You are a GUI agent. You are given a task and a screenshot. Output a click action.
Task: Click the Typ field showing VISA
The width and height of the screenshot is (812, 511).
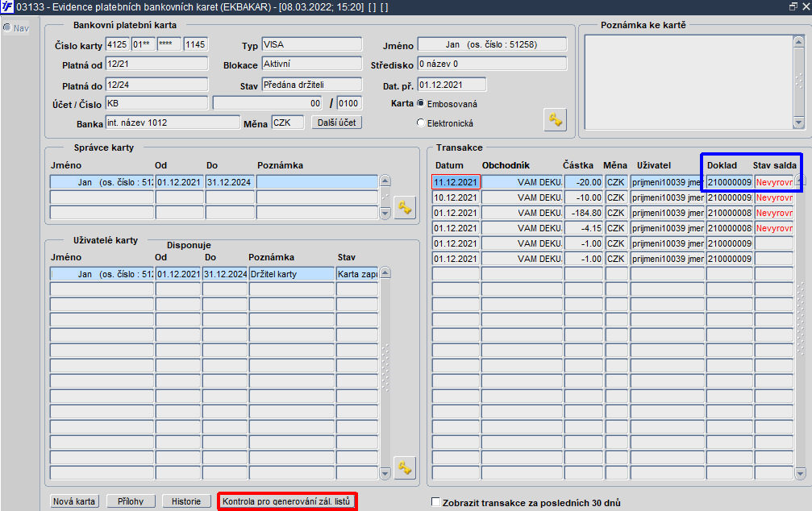point(312,44)
